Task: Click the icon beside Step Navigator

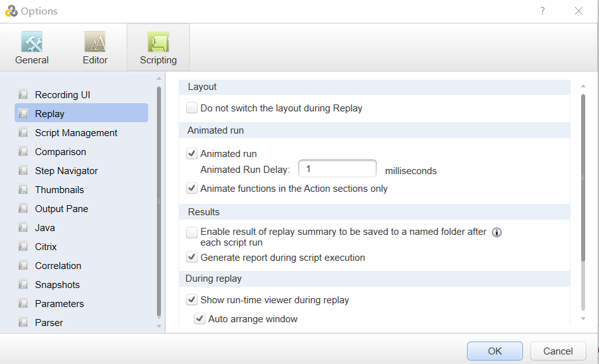Action: pyautogui.click(x=23, y=170)
